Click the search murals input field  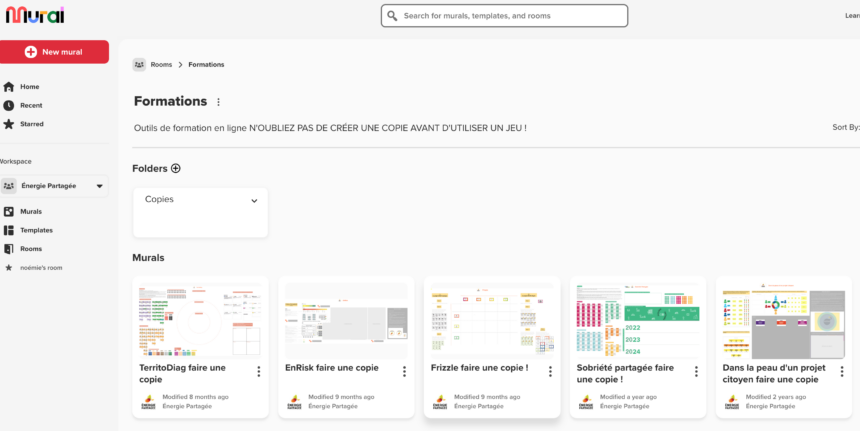click(504, 16)
